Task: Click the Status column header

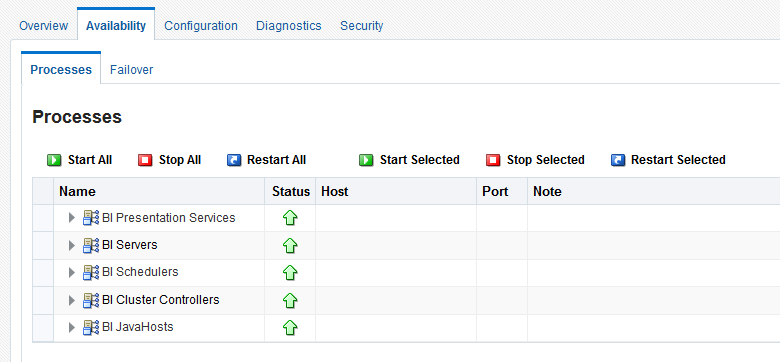Action: click(291, 191)
